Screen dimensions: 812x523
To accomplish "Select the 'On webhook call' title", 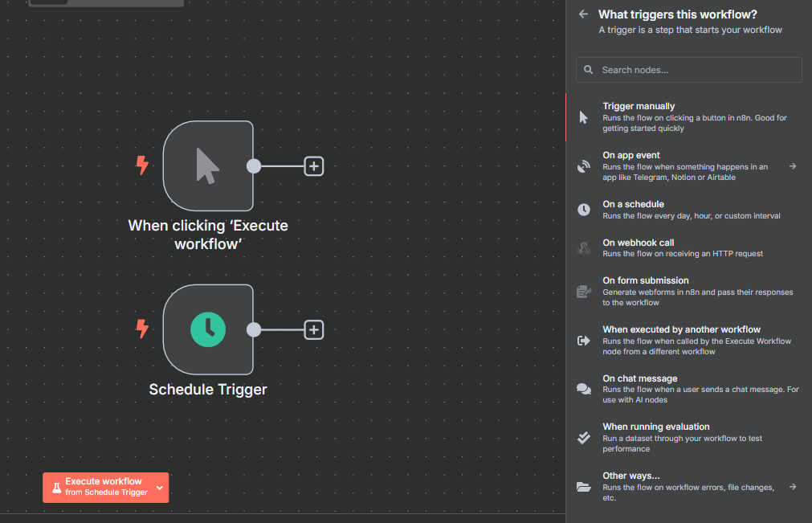I will point(639,243).
